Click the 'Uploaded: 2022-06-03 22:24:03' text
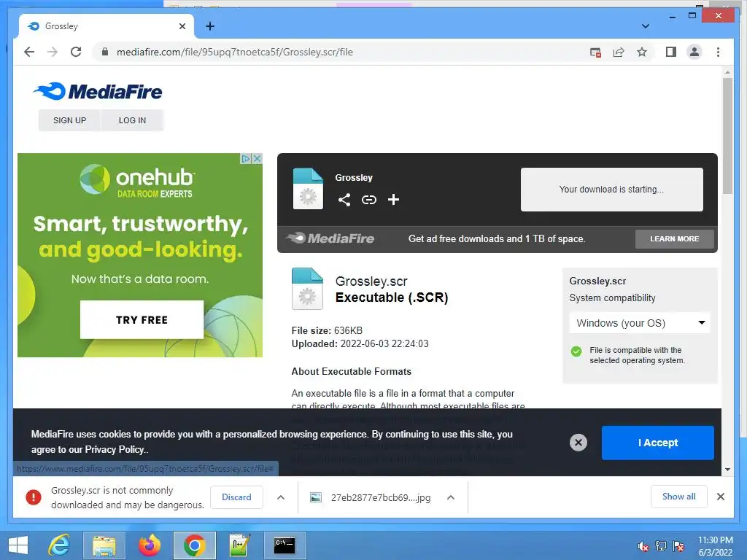Image resolution: width=747 pixels, height=560 pixels. point(360,344)
